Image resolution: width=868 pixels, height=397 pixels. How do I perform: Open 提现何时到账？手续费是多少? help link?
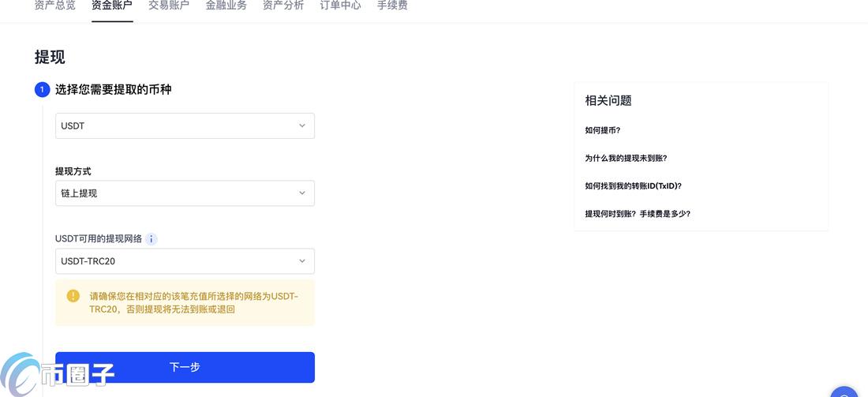click(x=638, y=214)
